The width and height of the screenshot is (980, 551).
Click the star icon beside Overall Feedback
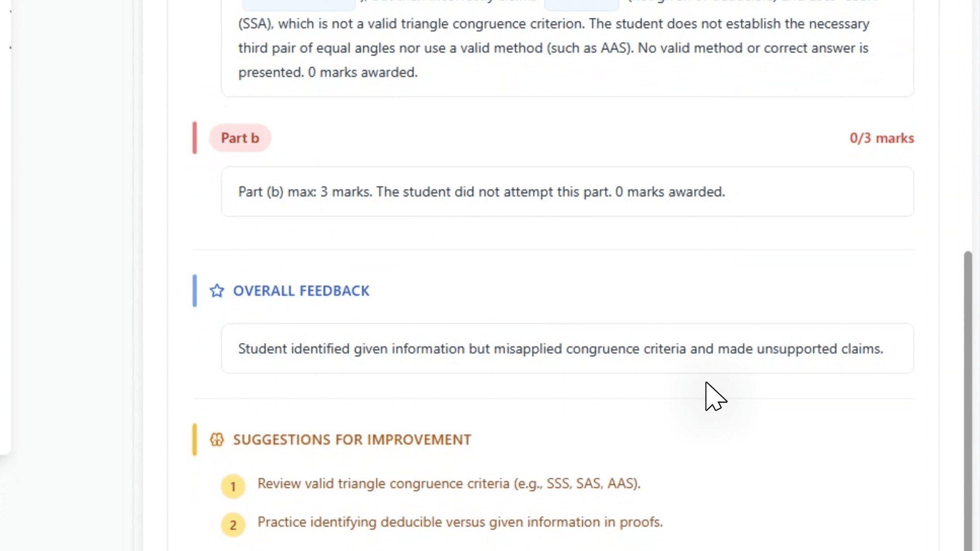pyautogui.click(x=216, y=291)
